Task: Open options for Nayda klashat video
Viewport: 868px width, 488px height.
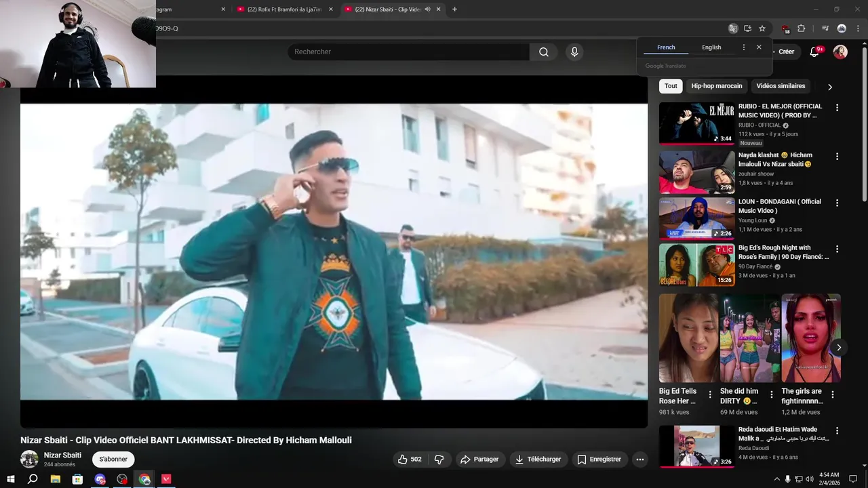Action: coord(837,157)
